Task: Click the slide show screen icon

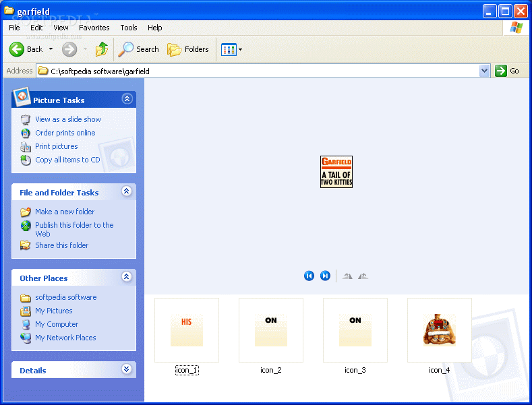Action: 26,120
